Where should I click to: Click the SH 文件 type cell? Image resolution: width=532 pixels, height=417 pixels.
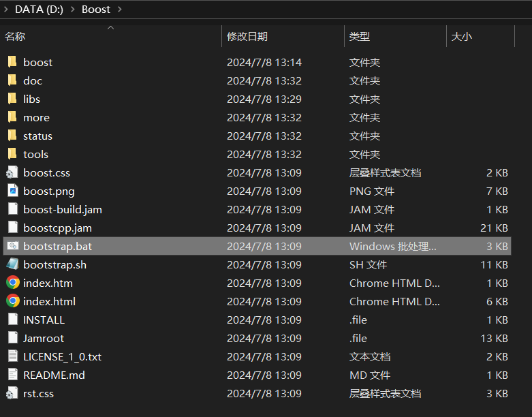(x=368, y=264)
